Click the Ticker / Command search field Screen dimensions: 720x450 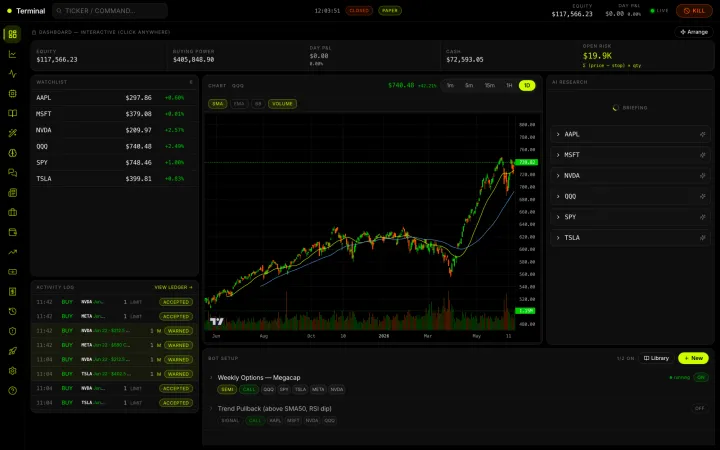[x=110, y=11]
